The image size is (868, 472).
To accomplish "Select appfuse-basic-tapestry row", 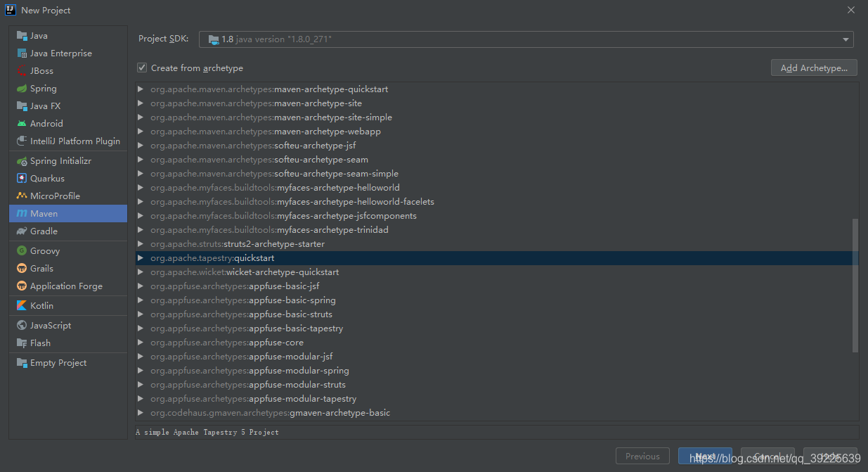I will [x=497, y=329].
